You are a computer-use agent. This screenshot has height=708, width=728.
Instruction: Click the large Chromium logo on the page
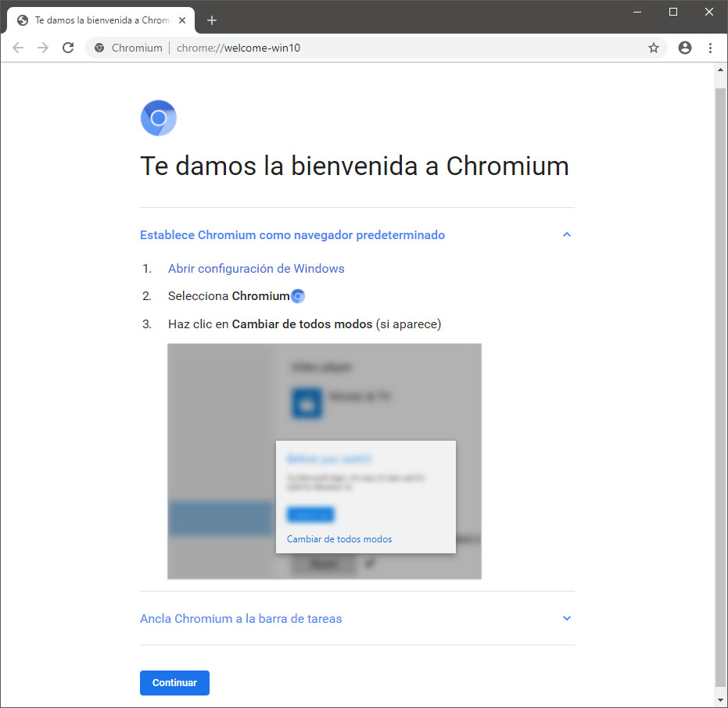coord(158,118)
